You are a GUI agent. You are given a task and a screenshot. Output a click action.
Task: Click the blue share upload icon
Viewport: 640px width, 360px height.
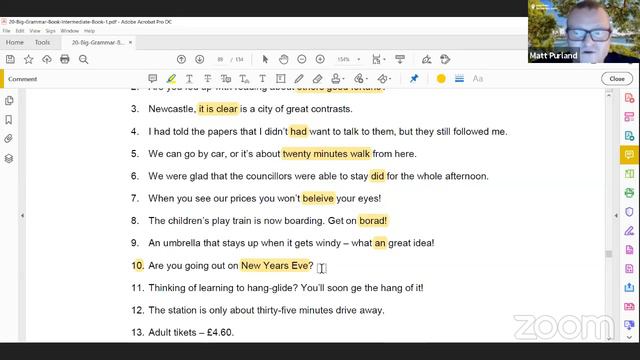coord(629,287)
